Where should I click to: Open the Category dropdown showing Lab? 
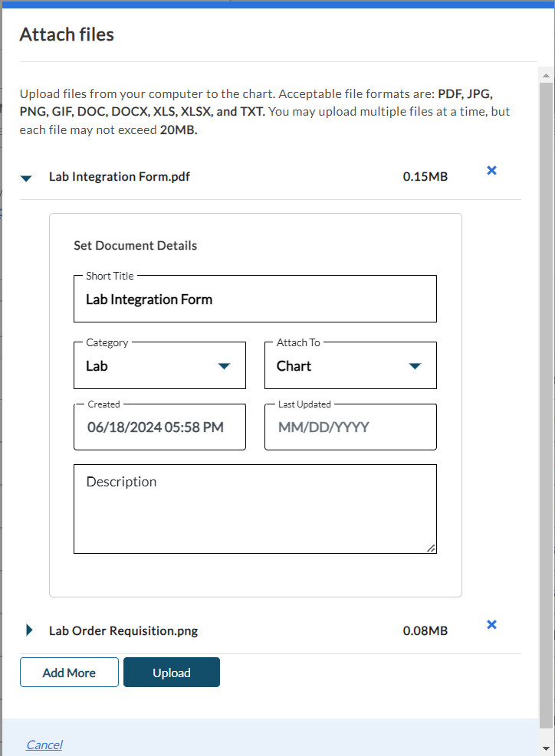click(159, 366)
